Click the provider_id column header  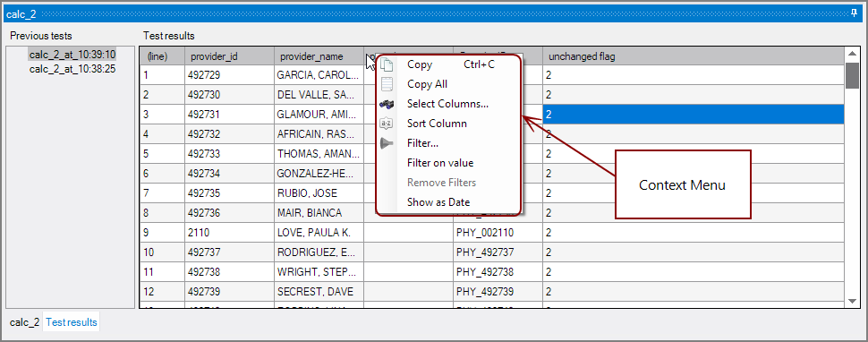230,56
